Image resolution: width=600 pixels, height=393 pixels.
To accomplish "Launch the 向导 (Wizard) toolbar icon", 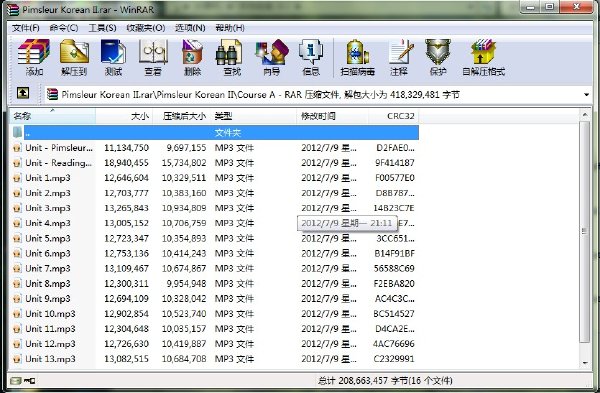I will tap(272, 57).
